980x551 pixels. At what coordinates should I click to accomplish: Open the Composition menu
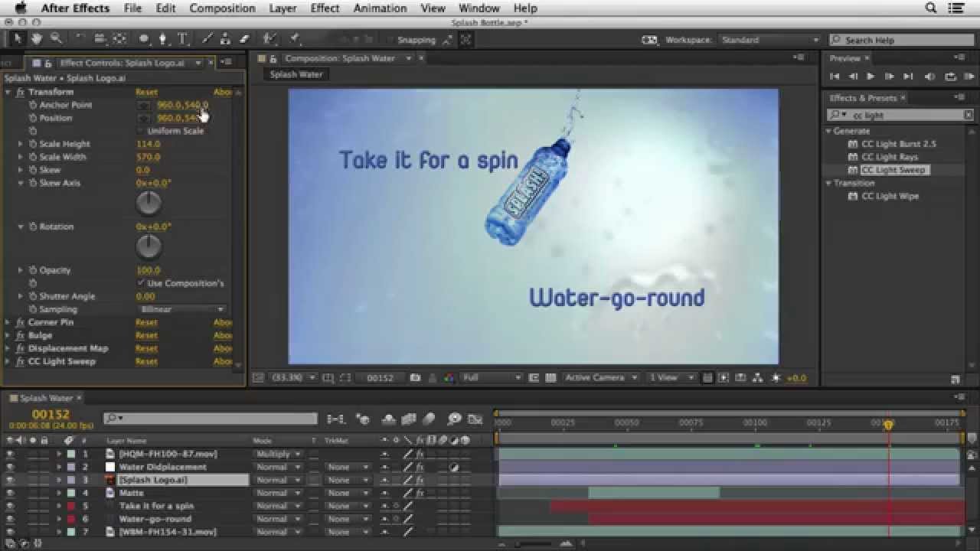point(222,8)
